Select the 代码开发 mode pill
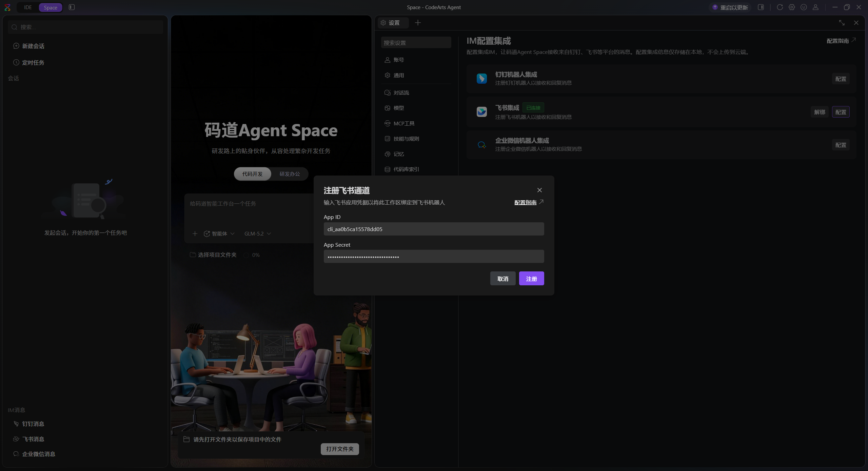 [253, 174]
